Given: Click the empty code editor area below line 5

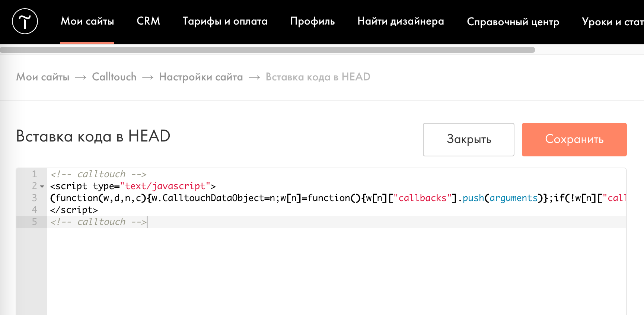Looking at the screenshot, I should [337, 271].
